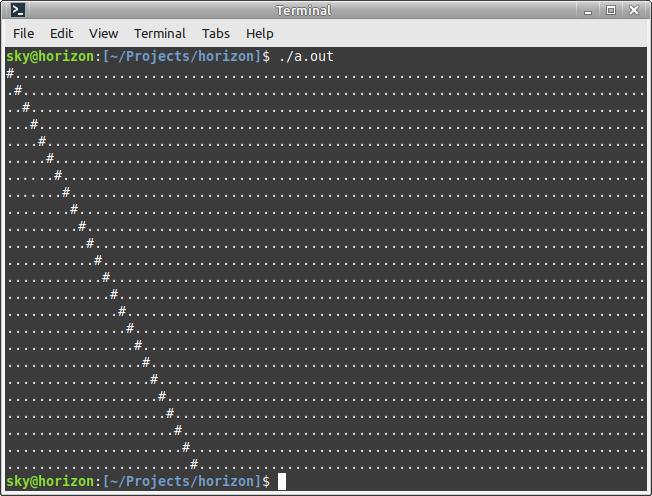Open the Help menu
The width and height of the screenshot is (652, 496).
(x=260, y=33)
